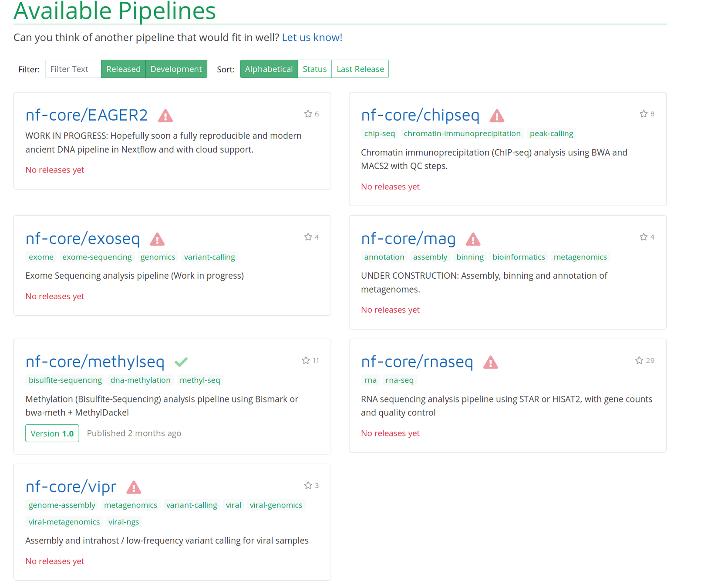
Task: Click the star icon on the methylseq card
Action: click(306, 360)
